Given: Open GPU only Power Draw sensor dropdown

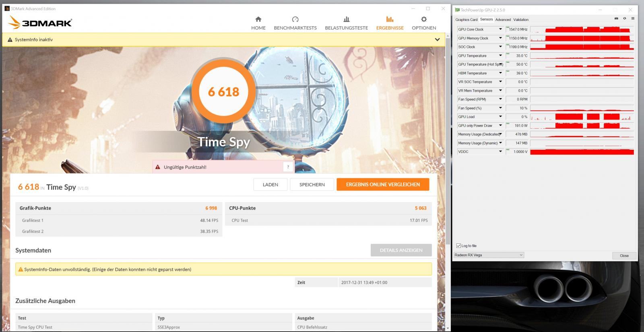Looking at the screenshot, I should pyautogui.click(x=500, y=126).
